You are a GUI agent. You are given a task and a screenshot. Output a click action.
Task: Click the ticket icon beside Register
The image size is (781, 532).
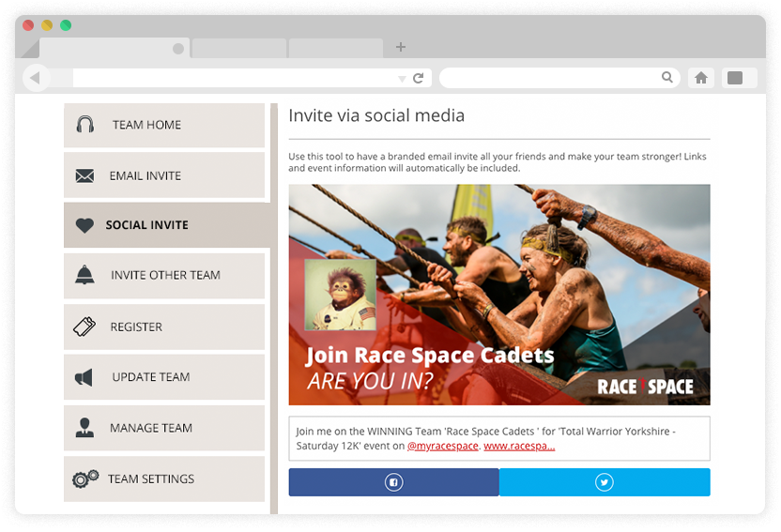84,327
